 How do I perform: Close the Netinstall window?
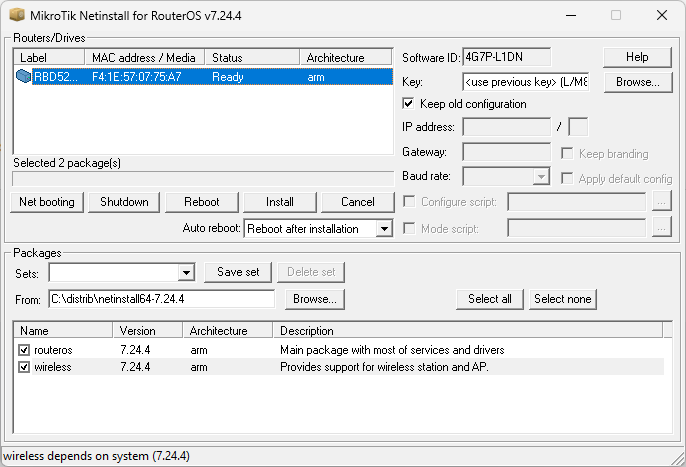pos(662,15)
